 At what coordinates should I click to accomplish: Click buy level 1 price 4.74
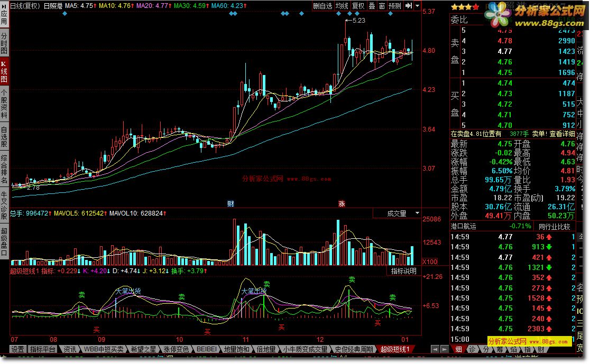coord(504,83)
